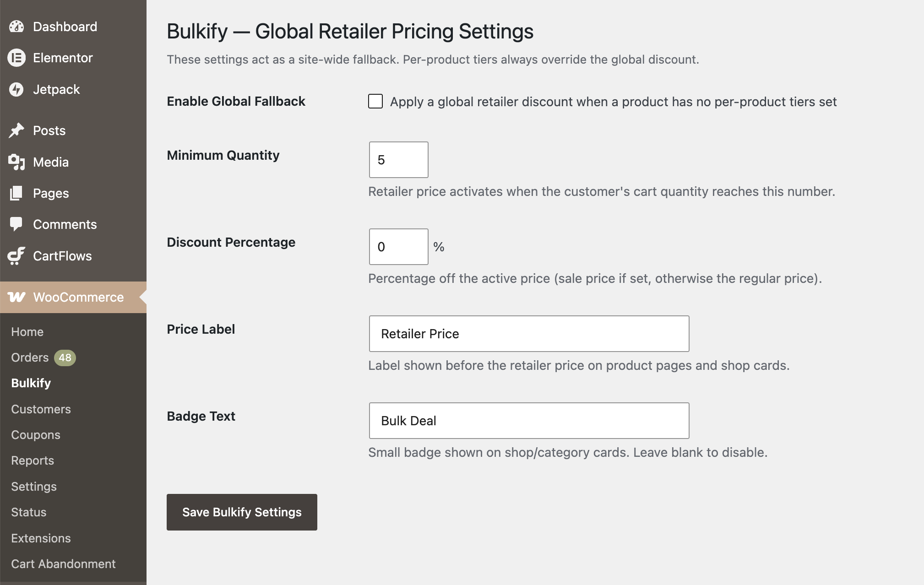Go to the Cart Abandonment submenu
The width and height of the screenshot is (924, 585).
tap(63, 564)
